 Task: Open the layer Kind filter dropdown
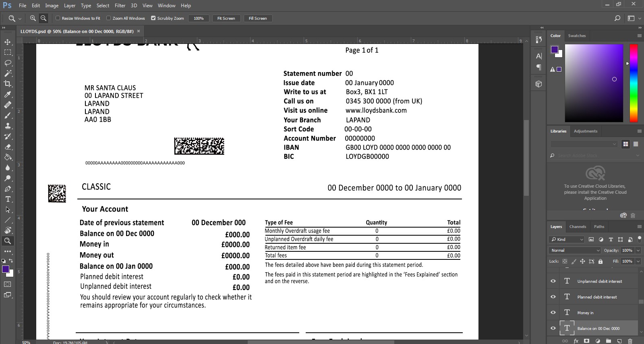567,239
